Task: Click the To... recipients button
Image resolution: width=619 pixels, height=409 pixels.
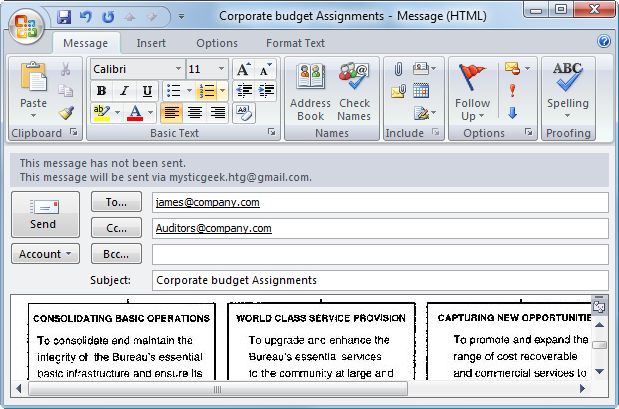Action: tap(116, 202)
